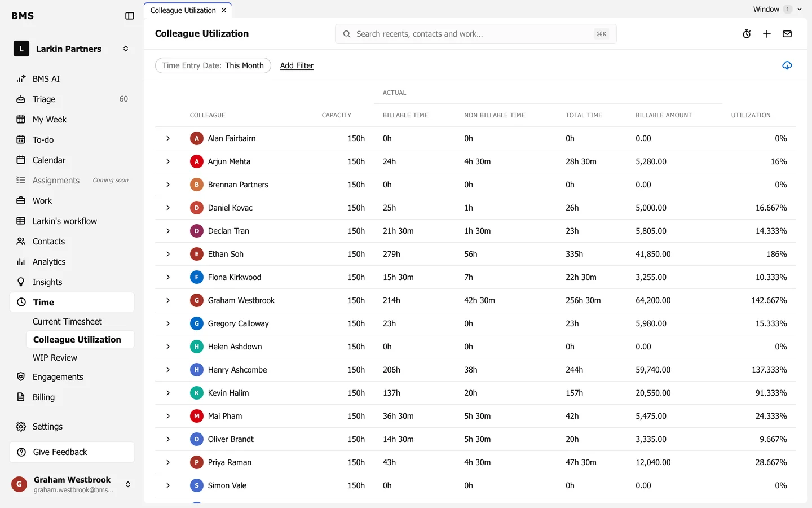Expand the Graham Westbrook row

[168, 300]
